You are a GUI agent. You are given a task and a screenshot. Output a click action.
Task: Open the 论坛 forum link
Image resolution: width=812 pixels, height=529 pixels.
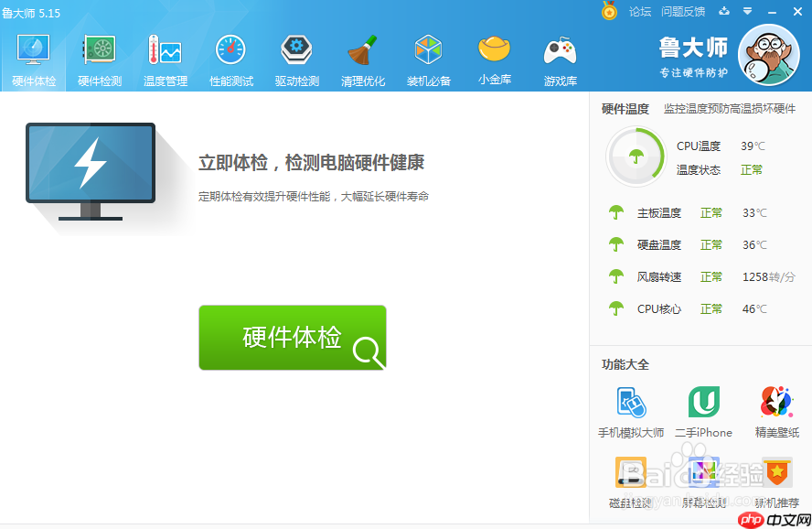(640, 12)
